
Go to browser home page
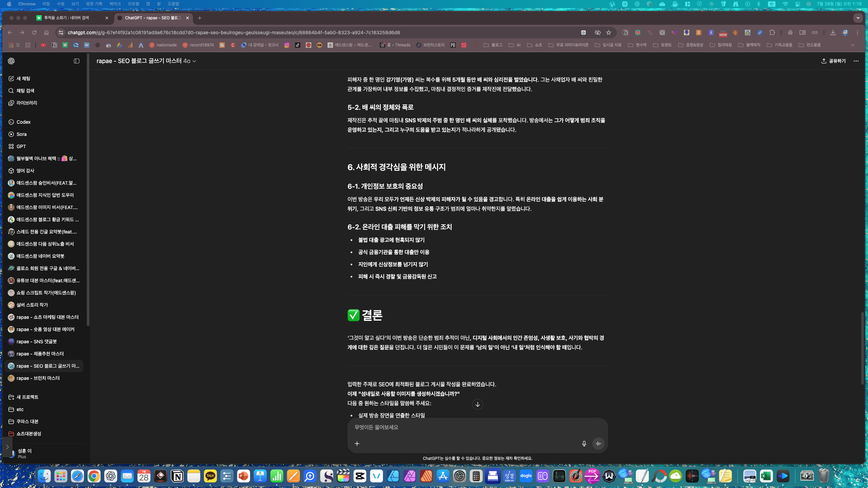tap(46, 33)
